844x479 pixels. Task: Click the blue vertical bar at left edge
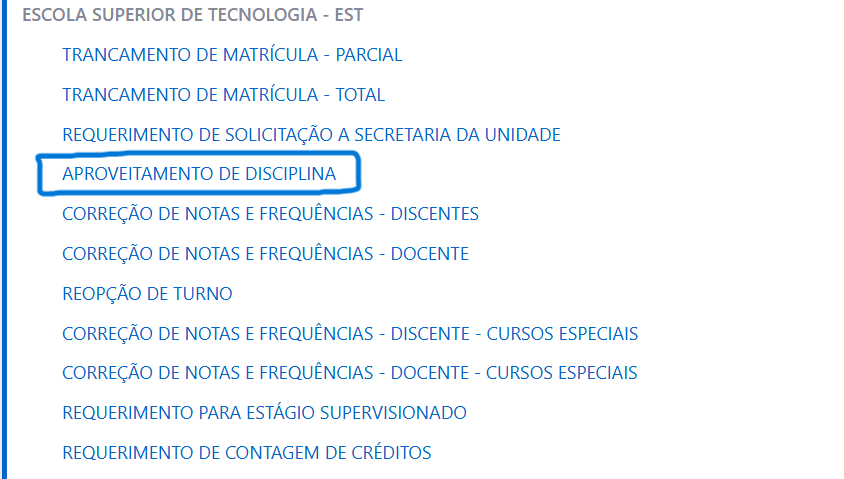[4, 240]
